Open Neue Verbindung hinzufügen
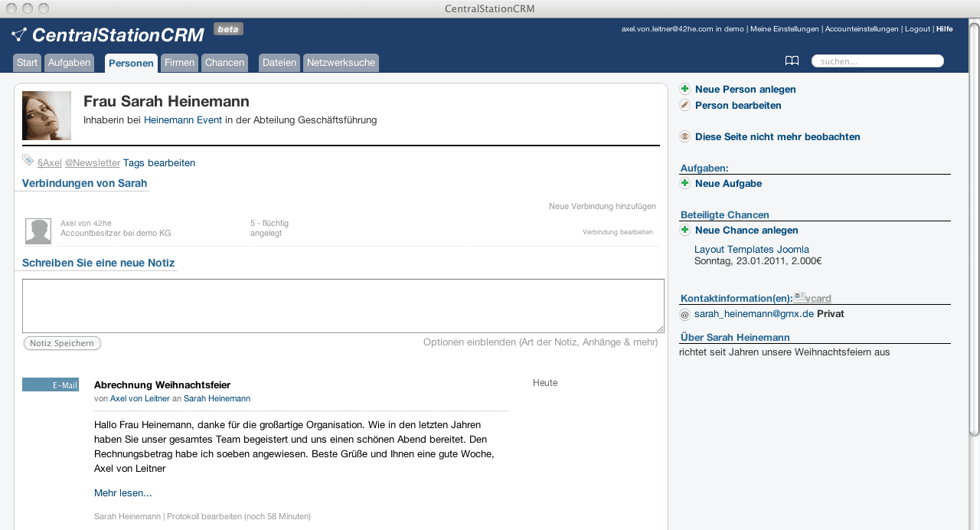This screenshot has width=980, height=530. (x=602, y=207)
